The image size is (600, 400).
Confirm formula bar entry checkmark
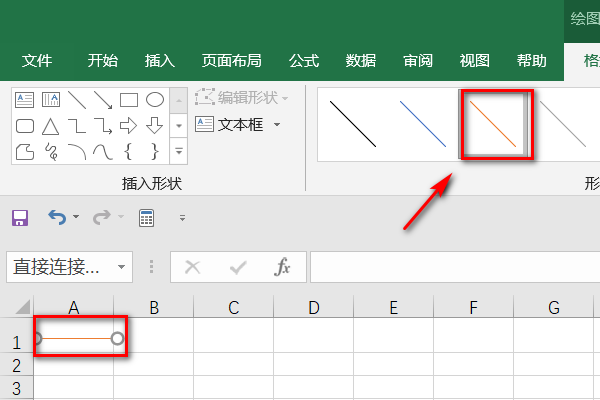pyautogui.click(x=238, y=267)
